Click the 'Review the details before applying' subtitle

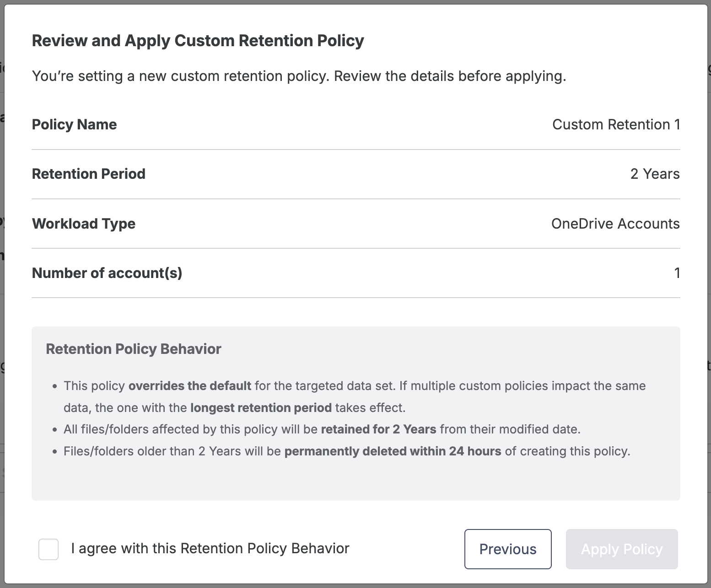tap(450, 76)
